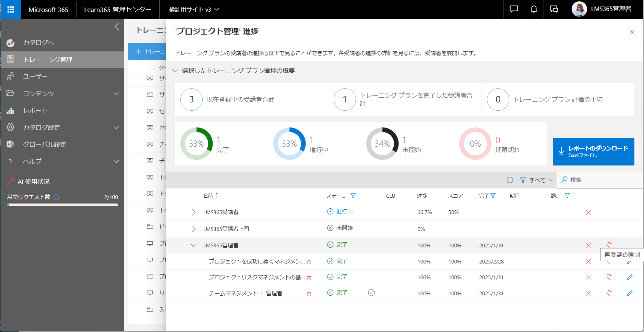Remove LMS365受講者 with the red X
Screen dimensions: 644x332
pyautogui.click(x=588, y=212)
